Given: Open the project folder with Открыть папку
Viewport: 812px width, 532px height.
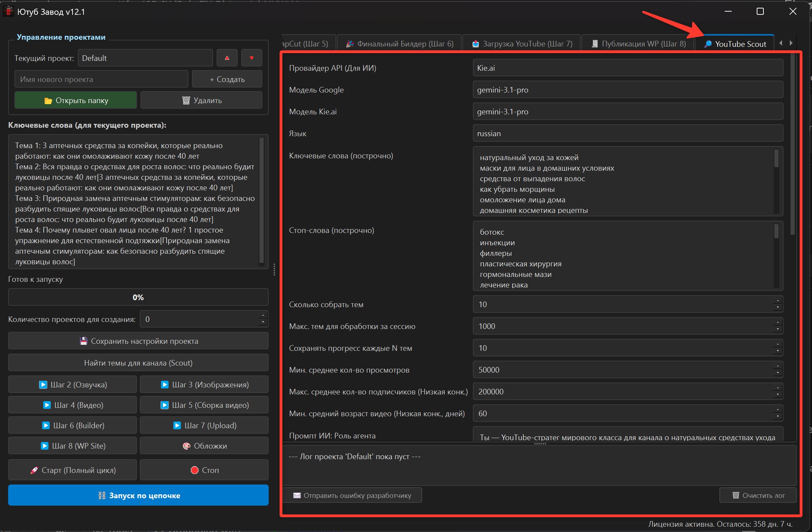Looking at the screenshot, I should coord(76,100).
